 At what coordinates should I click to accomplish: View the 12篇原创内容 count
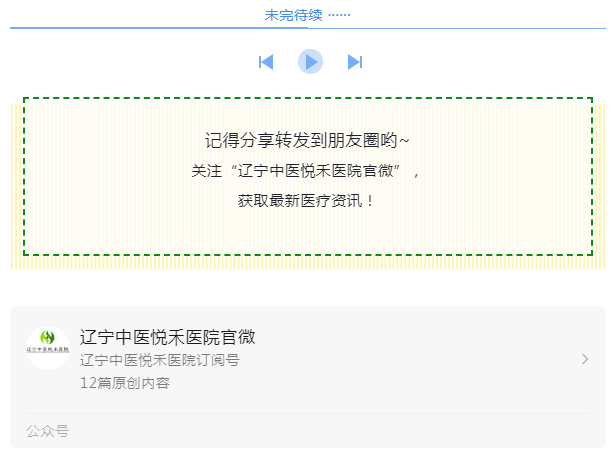[x=125, y=383]
